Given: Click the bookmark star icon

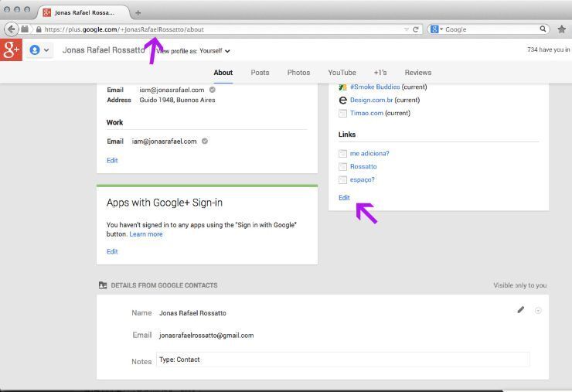Looking at the screenshot, I should coord(562,29).
